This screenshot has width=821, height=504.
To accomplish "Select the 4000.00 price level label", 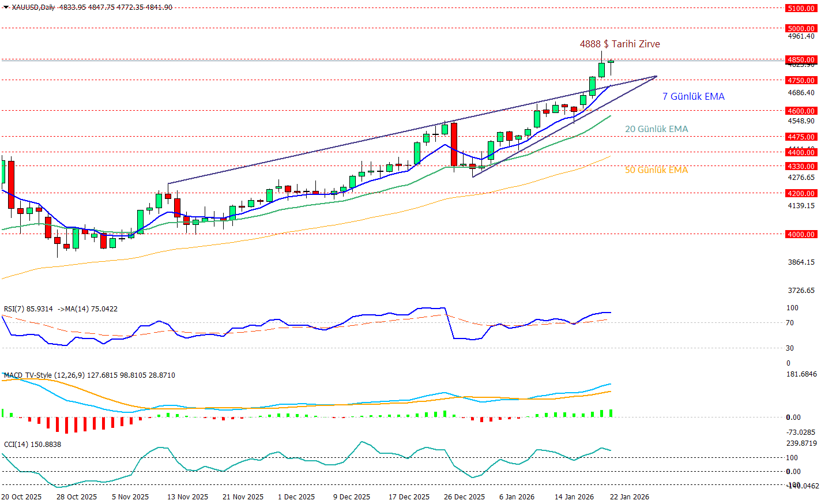I will 801,234.
